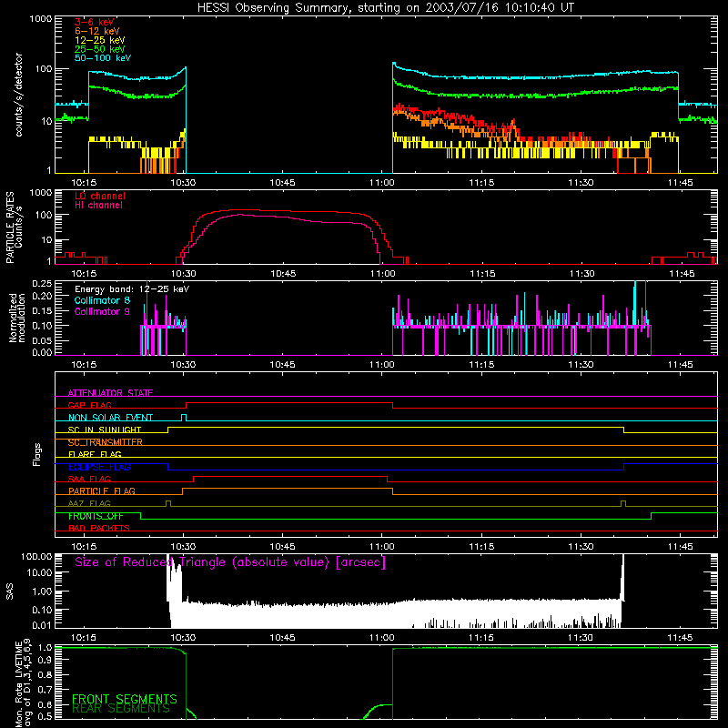
Task: Click the 10:30 tick label under particle rates plot
Action: [184, 274]
